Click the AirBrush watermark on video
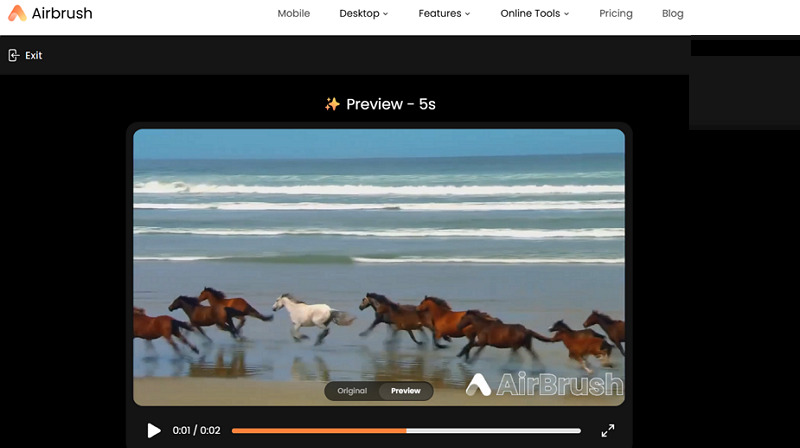 [544, 384]
